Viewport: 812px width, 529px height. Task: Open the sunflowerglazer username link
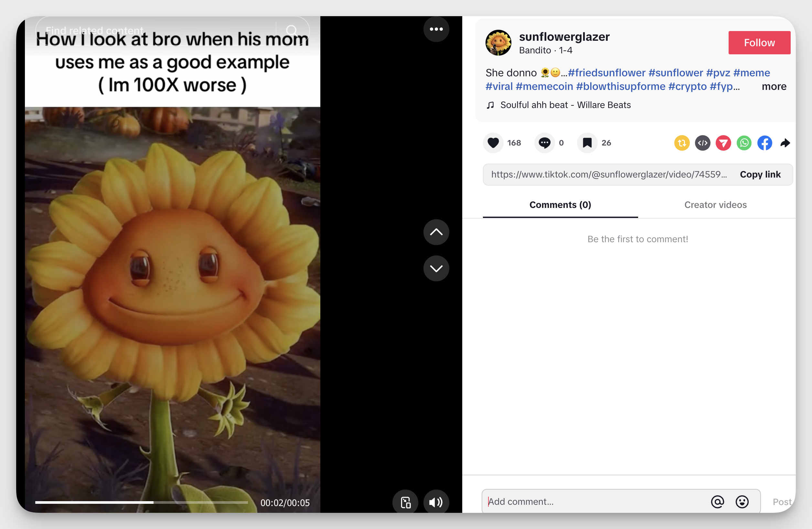coord(564,37)
